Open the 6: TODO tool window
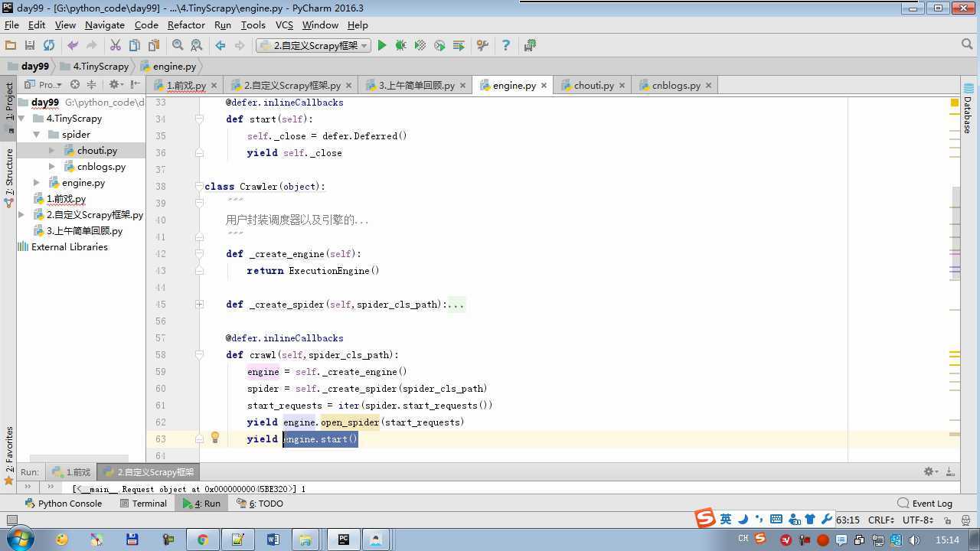Viewport: 980px width, 551px height. [x=260, y=504]
